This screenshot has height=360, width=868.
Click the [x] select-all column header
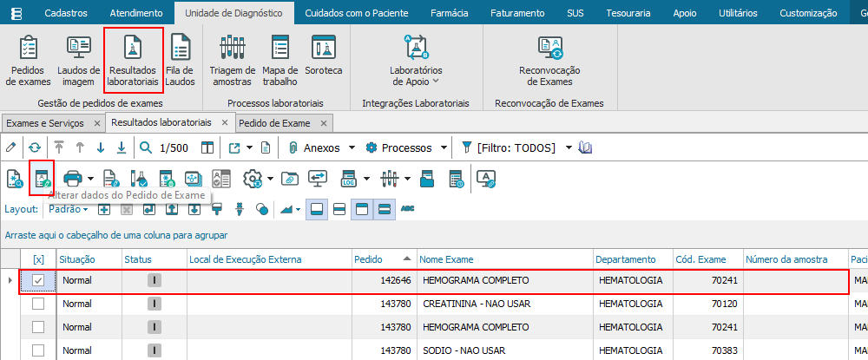click(x=38, y=259)
